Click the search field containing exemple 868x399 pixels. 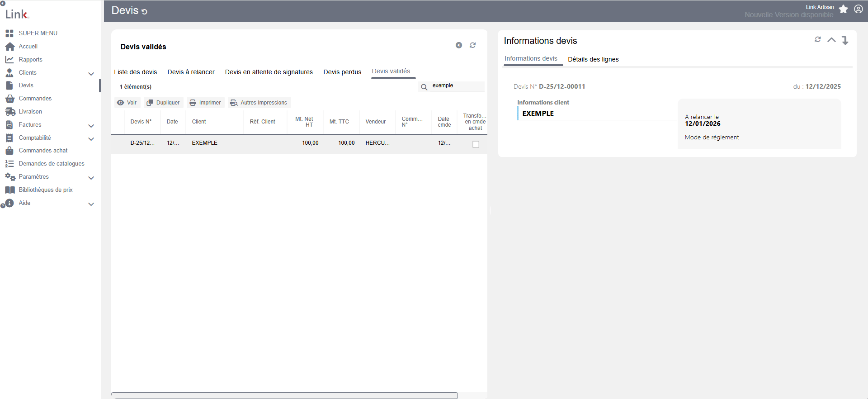coord(457,86)
